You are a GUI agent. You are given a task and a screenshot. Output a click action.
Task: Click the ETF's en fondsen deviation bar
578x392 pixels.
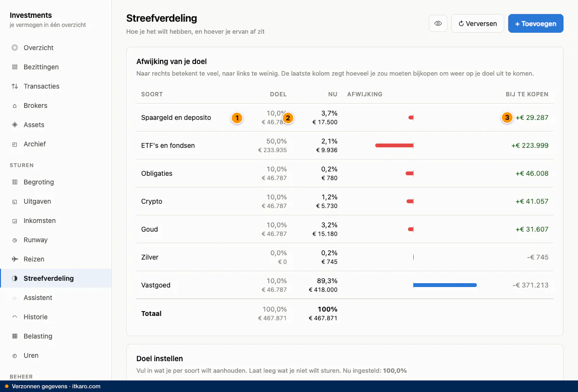click(394, 145)
